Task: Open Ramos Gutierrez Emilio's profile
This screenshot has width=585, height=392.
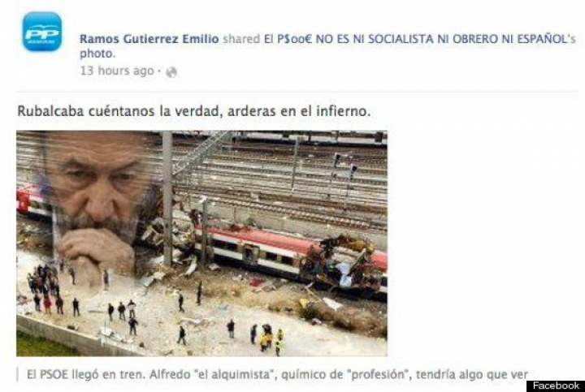Action: [149, 39]
